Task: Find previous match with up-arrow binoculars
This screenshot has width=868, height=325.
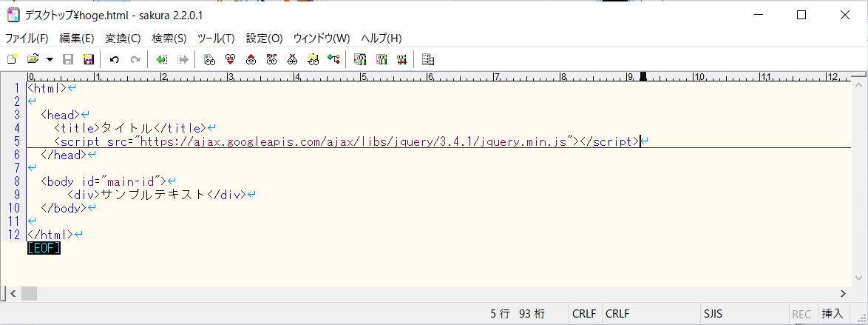Action: coord(251,58)
